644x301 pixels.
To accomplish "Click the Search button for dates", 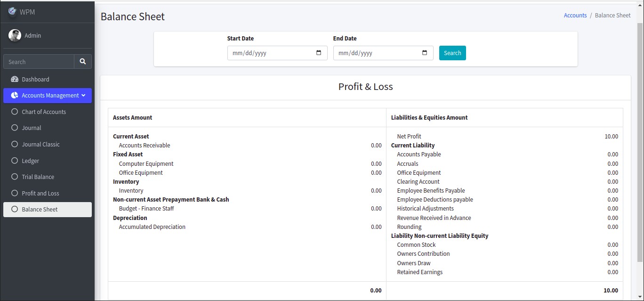I will click(x=452, y=53).
